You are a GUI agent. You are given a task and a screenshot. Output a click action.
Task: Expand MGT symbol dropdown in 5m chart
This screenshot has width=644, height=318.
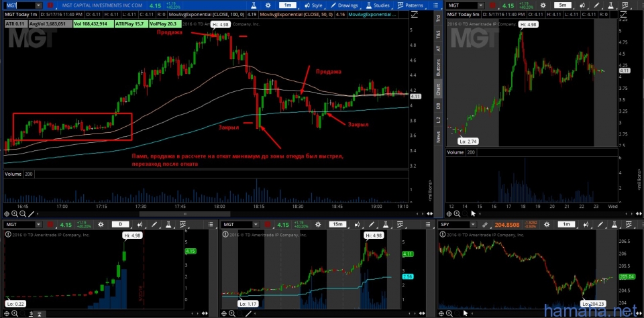480,5
